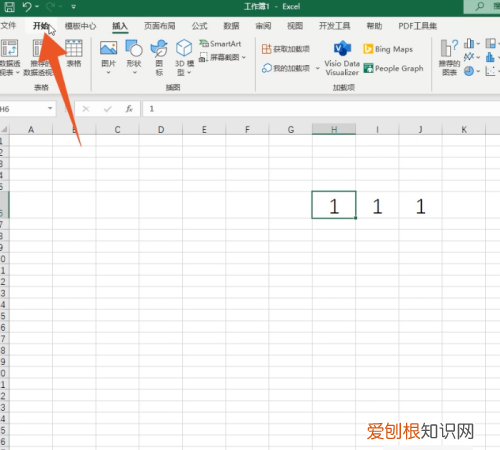Insert a SmartArt graphic
The width and height of the screenshot is (500, 450).
point(220,44)
